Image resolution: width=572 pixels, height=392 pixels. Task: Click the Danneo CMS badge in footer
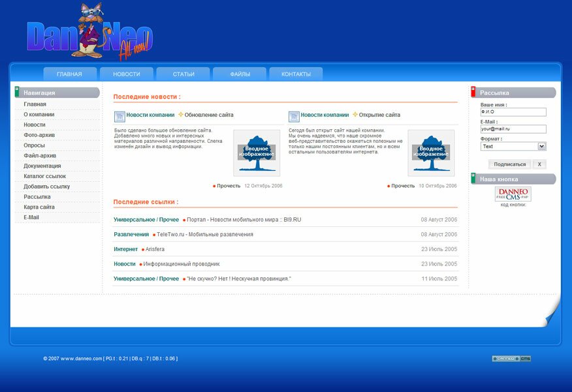511,358
